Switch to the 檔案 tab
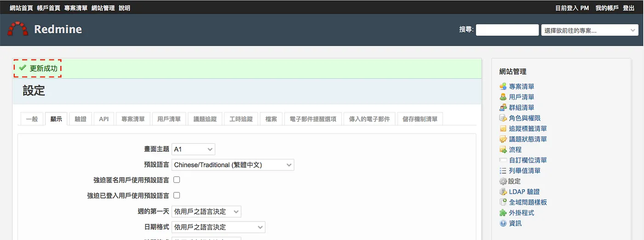Viewport: 644px width, 240px height. 271,119
